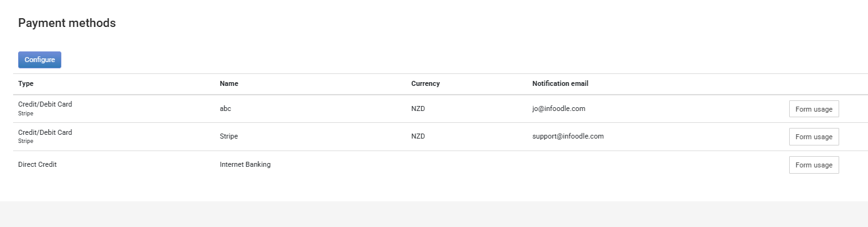Open Form usage for abc payment method
868x227 pixels.
pyautogui.click(x=814, y=108)
